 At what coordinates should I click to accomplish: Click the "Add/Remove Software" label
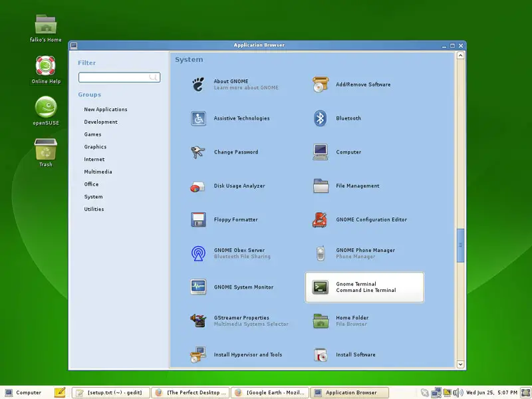click(x=363, y=84)
